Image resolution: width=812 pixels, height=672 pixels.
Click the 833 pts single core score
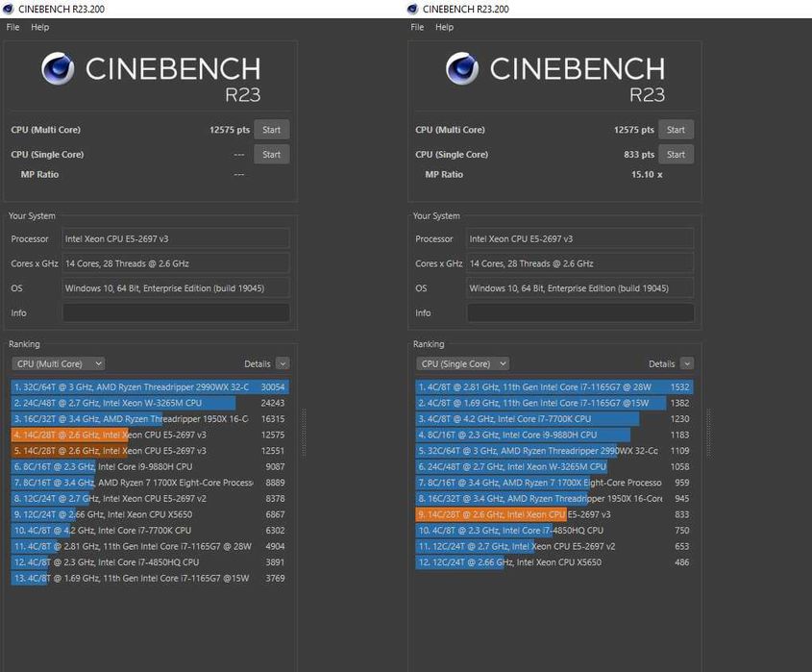pyautogui.click(x=639, y=155)
